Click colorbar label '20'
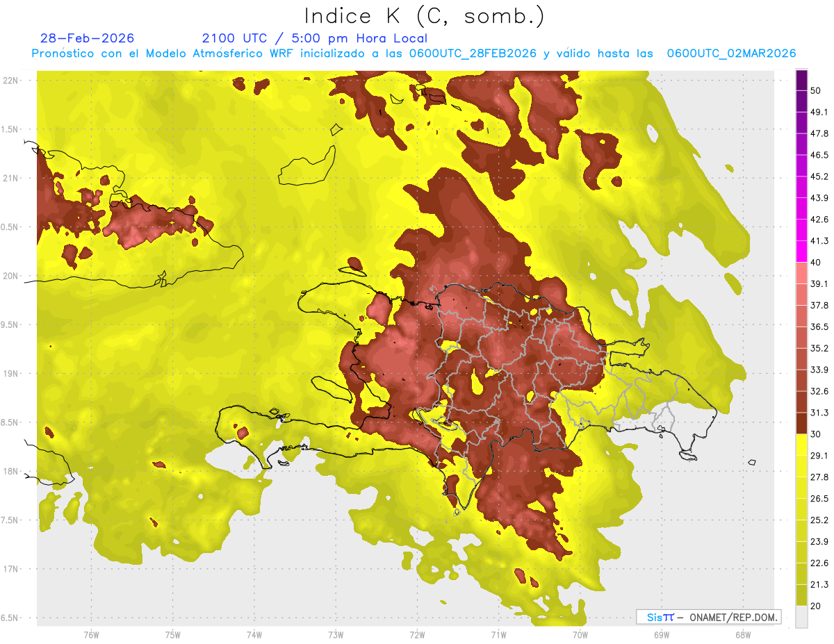The height and width of the screenshot is (644, 834). pyautogui.click(x=817, y=606)
